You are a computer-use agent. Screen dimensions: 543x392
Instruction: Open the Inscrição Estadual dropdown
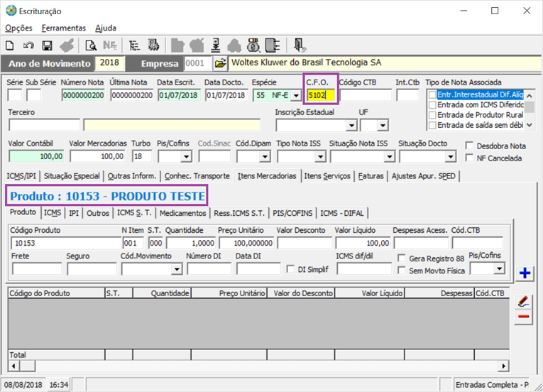351,126
